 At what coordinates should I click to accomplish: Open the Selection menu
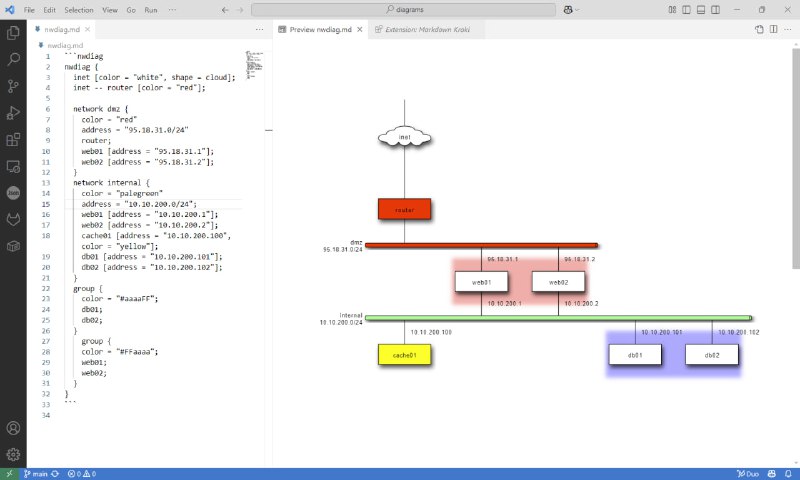coord(79,10)
